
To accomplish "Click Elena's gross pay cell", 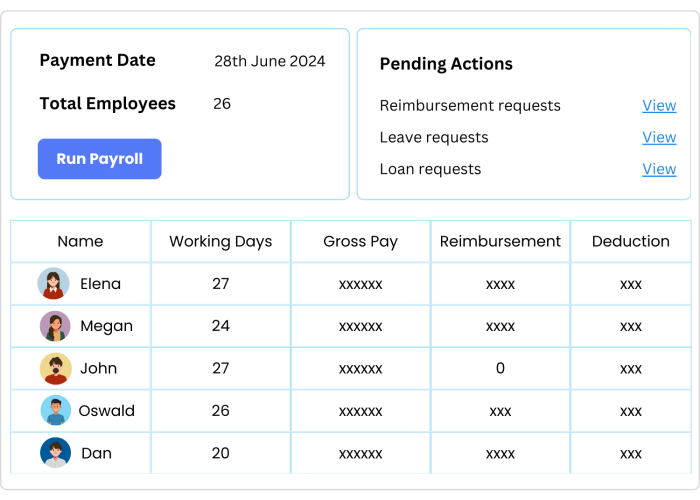I will [x=360, y=284].
